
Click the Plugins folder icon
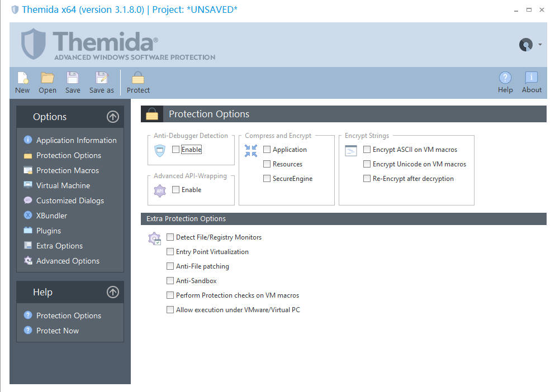[28, 230]
